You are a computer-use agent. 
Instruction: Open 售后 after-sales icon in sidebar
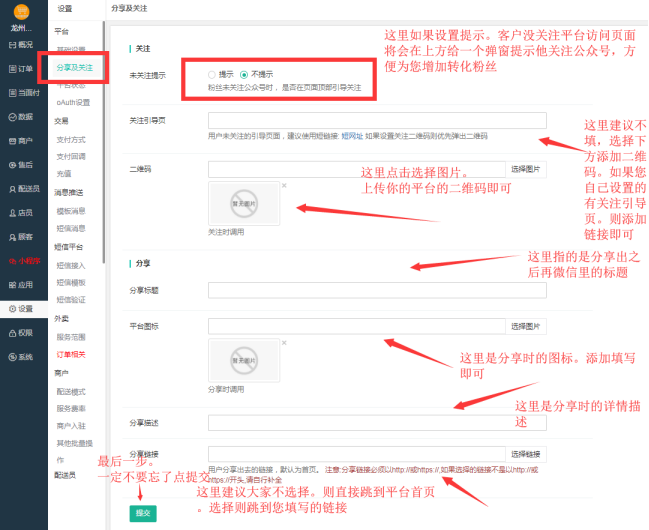[x=12, y=165]
